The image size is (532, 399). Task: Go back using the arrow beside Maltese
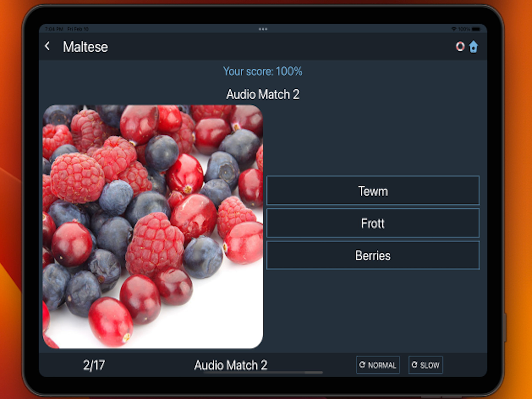click(x=47, y=46)
